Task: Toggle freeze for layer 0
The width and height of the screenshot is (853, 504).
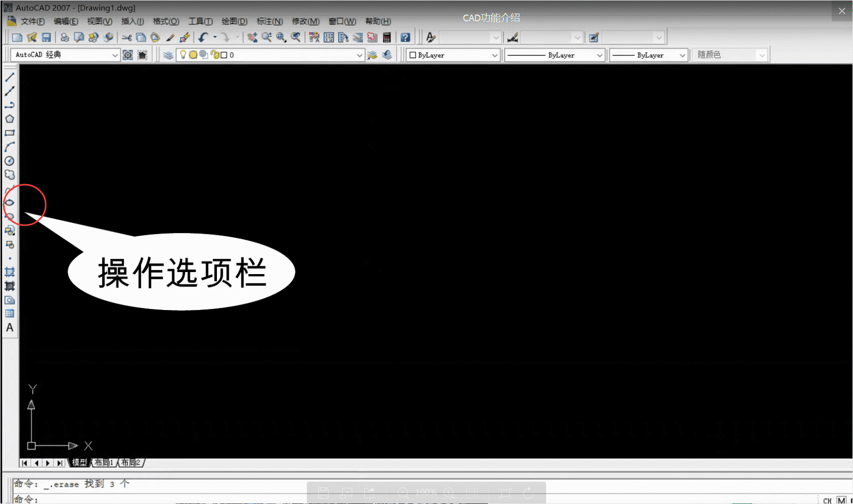Action: tap(193, 54)
